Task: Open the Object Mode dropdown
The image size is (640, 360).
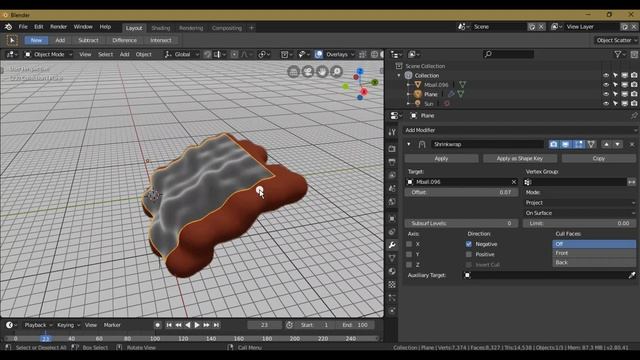Action: tap(48, 54)
